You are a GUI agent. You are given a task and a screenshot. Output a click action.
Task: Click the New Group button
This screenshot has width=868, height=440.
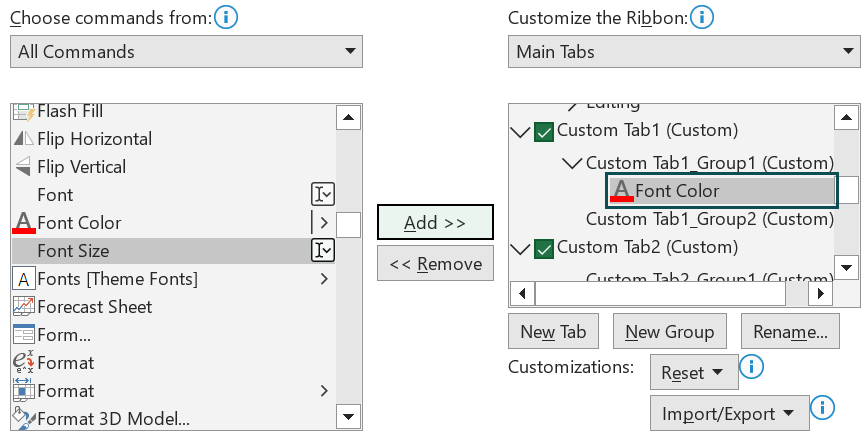point(669,331)
